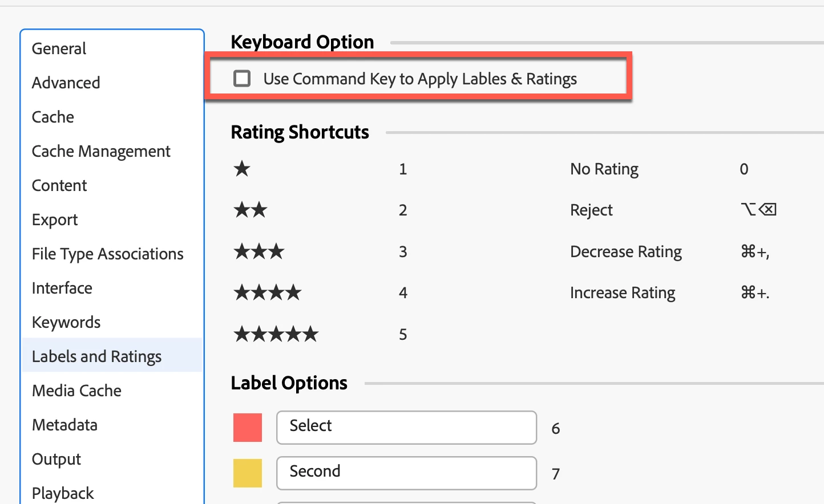Click the Select label name field
824x504 pixels.
tap(406, 428)
